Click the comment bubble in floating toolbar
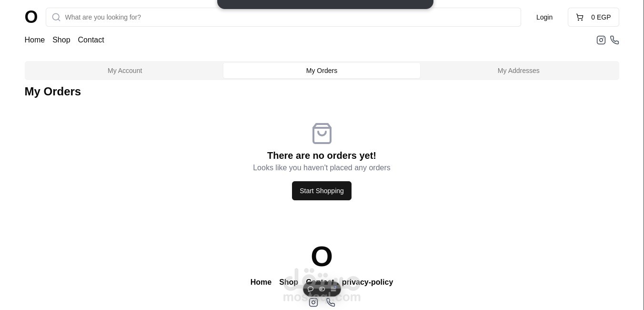 click(x=311, y=289)
